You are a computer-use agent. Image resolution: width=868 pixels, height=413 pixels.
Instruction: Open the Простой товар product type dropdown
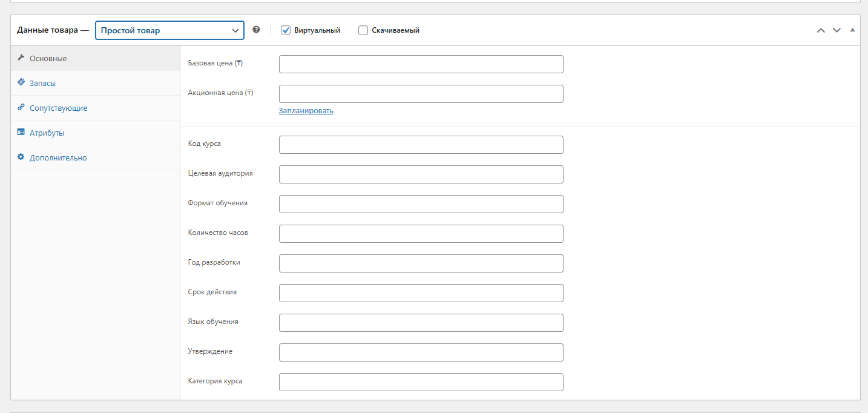click(x=169, y=30)
